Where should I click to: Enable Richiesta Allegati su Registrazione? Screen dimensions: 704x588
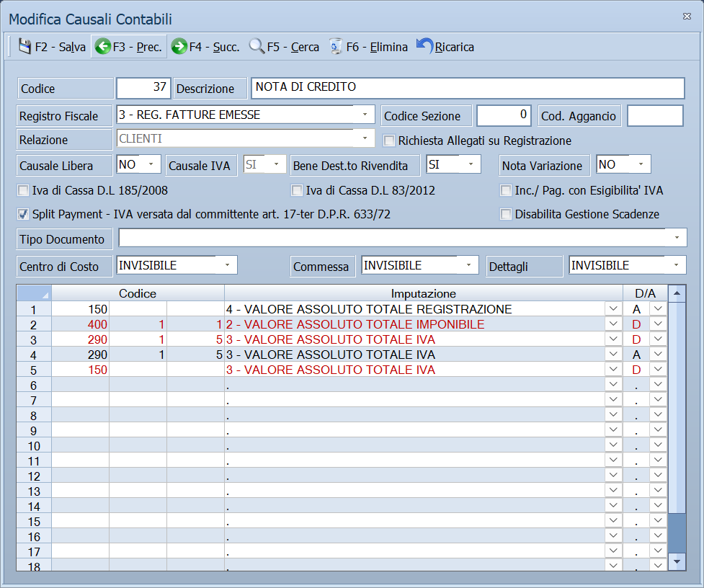389,141
